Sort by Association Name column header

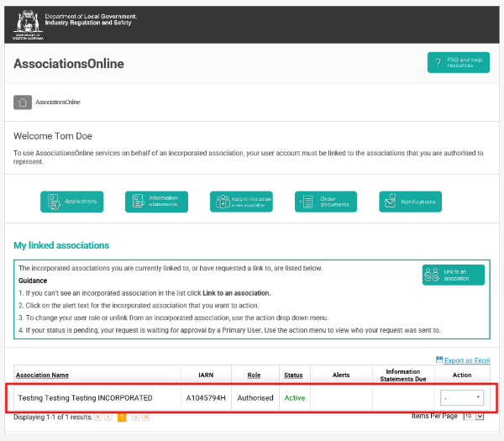tap(42, 375)
